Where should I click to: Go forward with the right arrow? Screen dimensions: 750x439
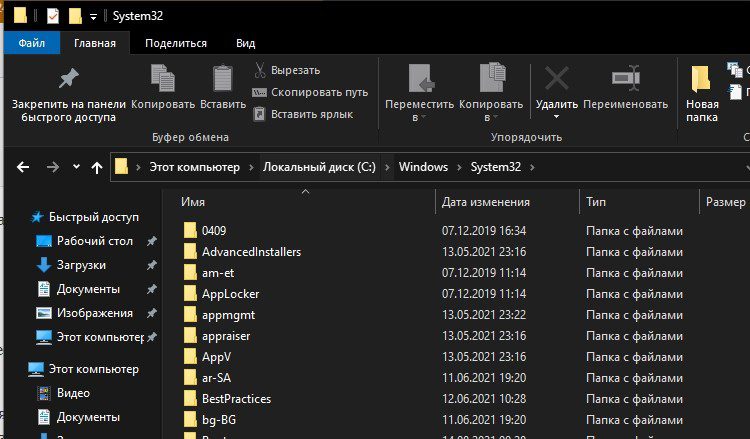[53, 167]
